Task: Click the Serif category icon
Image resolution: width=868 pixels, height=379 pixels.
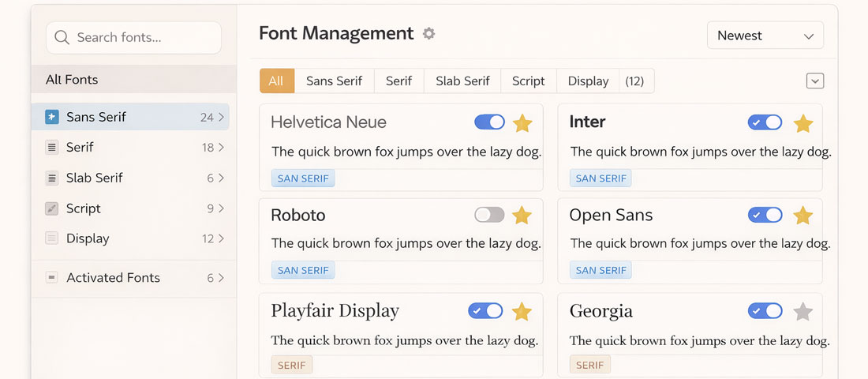Action: pyautogui.click(x=52, y=148)
